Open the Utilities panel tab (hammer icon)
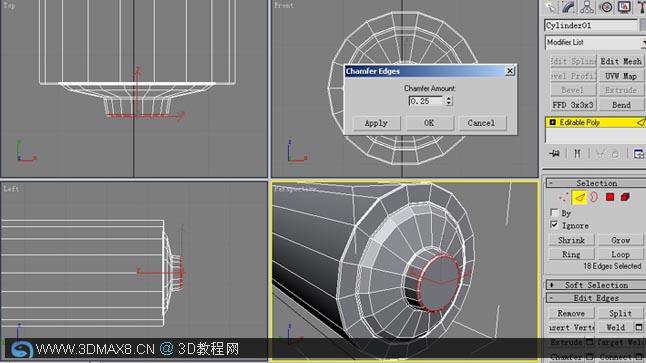The height and width of the screenshot is (363, 646). click(x=641, y=7)
